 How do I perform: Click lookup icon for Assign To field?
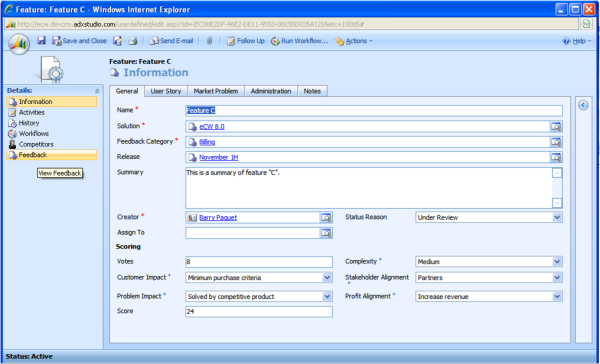(326, 233)
